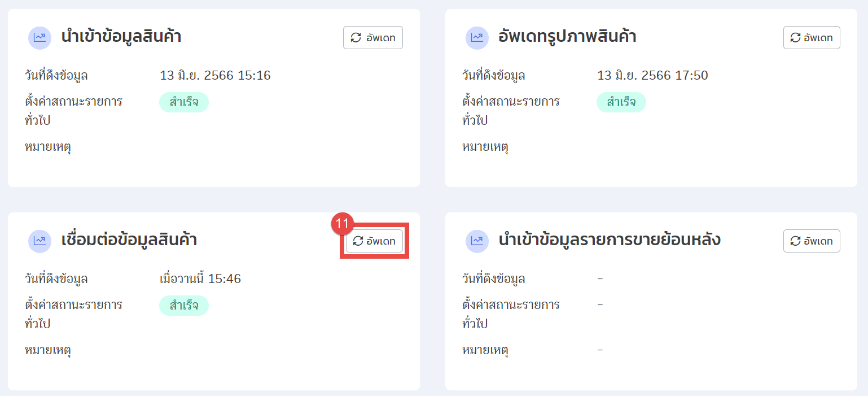Click the สำเร็จ badge on อัพเดทรูปภาพสินค้า card

point(622,102)
